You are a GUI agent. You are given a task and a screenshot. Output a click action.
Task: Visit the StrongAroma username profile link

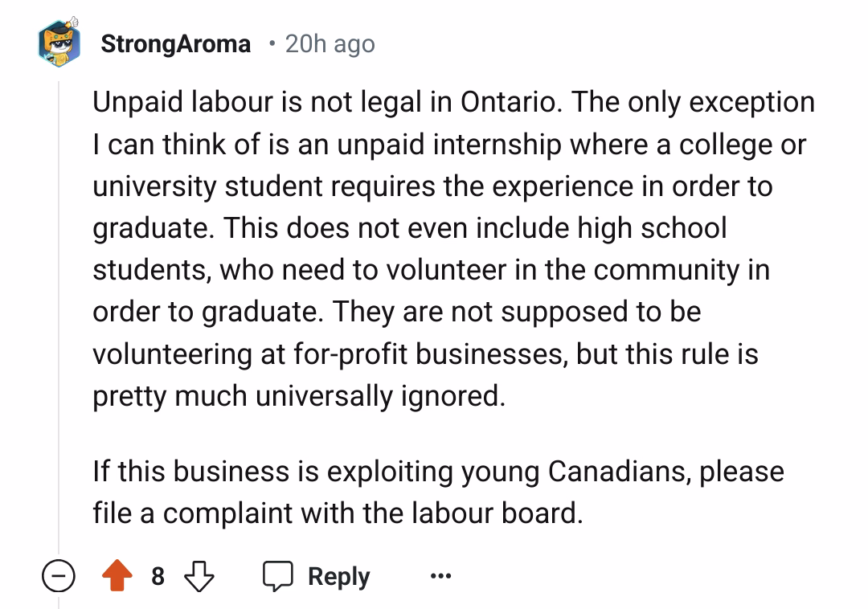click(x=175, y=43)
